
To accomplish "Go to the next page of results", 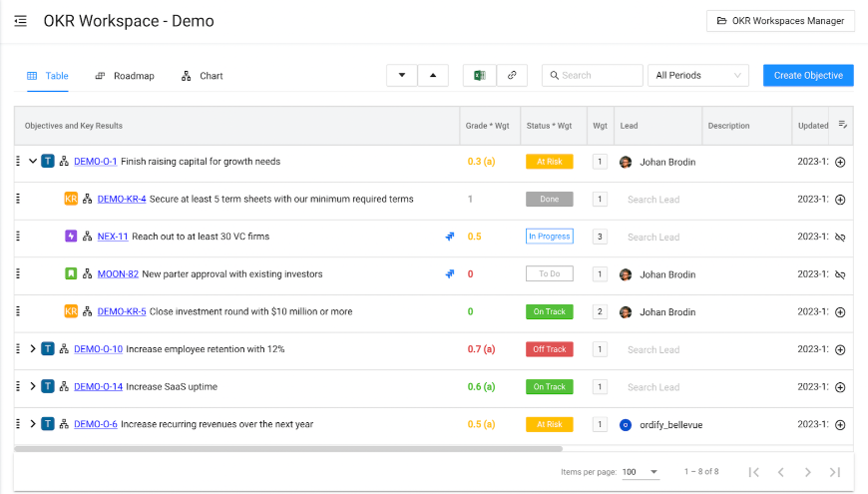I will [x=808, y=472].
